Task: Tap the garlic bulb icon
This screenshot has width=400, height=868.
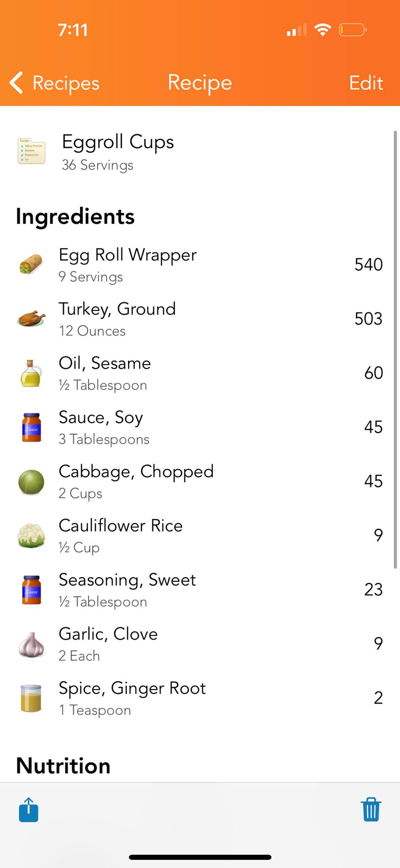Action: [31, 644]
